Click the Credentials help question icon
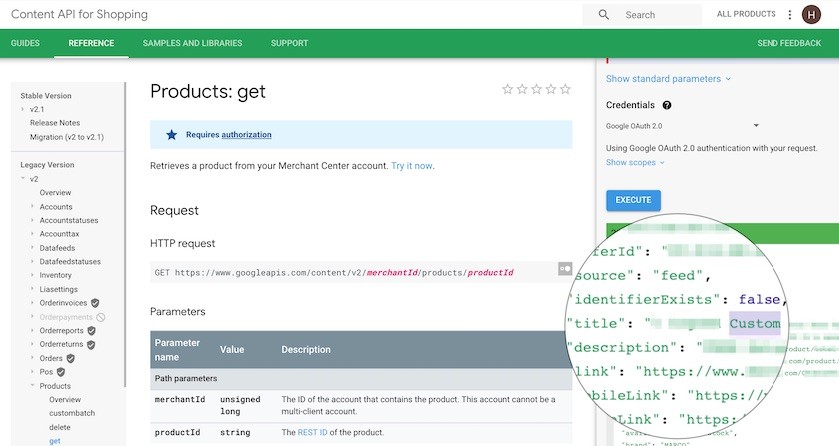Viewport: 839px width, 446px height. (667, 105)
